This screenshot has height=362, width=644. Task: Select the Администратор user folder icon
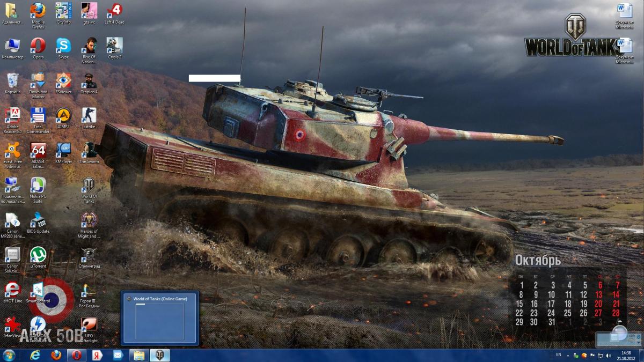(x=12, y=13)
